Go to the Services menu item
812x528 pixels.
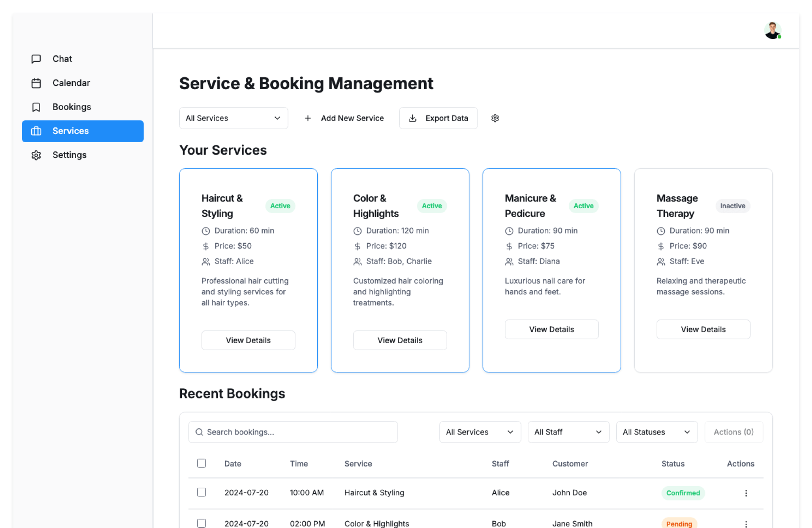83,131
